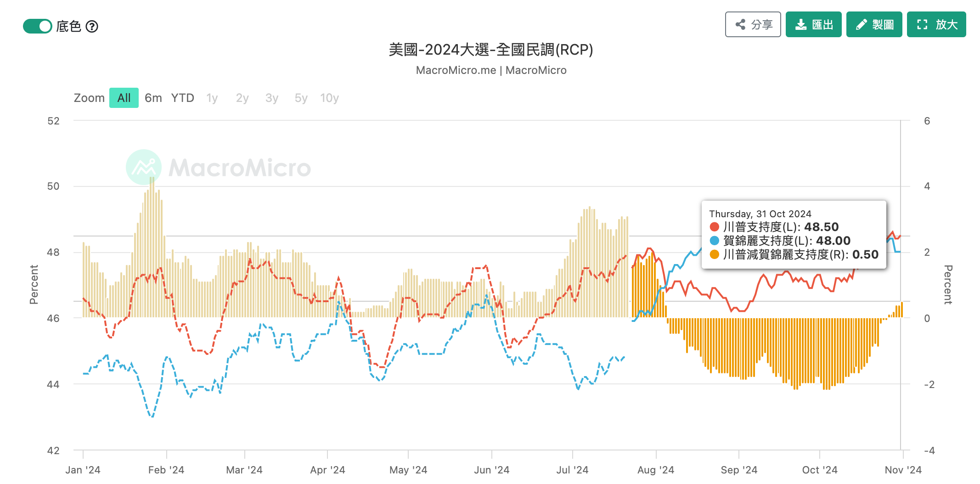Toggle the 底色 background color switch
This screenshot has width=980, height=484.
click(x=38, y=26)
